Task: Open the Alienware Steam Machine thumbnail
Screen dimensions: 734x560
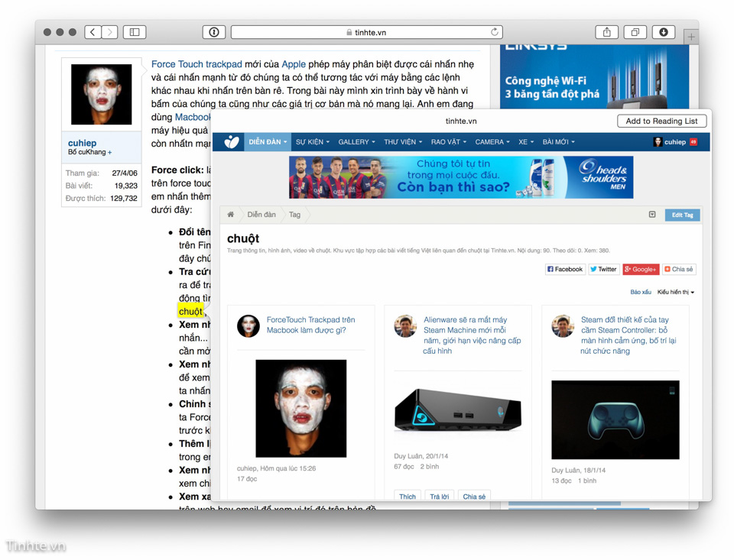Action: (458, 409)
